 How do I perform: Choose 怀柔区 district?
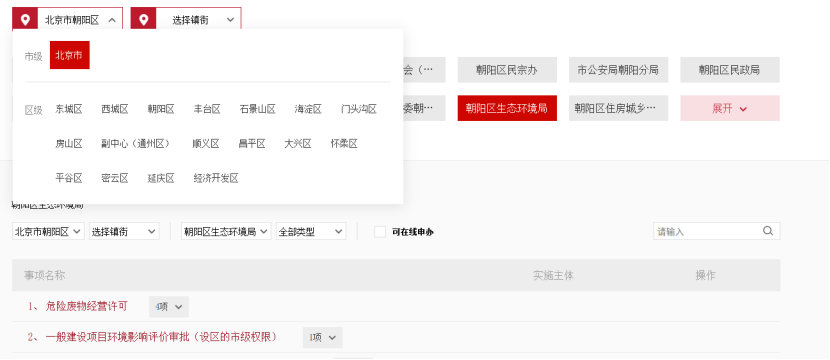344,143
